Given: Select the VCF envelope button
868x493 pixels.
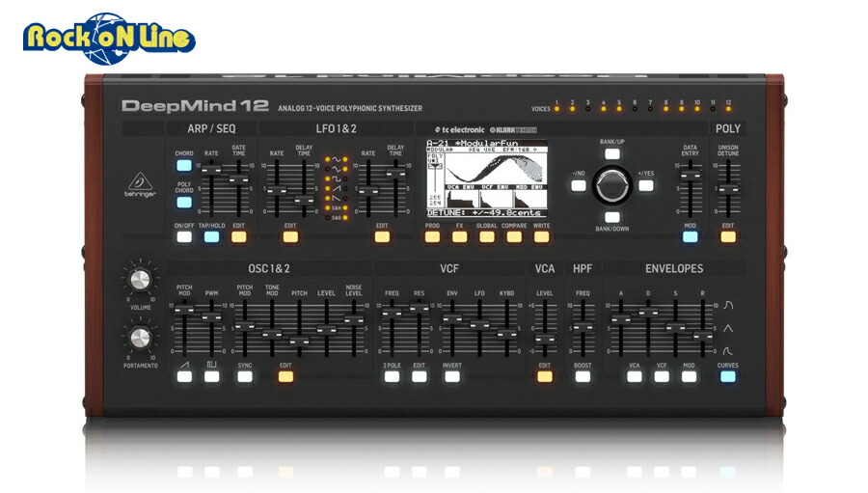Looking at the screenshot, I should [x=662, y=377].
